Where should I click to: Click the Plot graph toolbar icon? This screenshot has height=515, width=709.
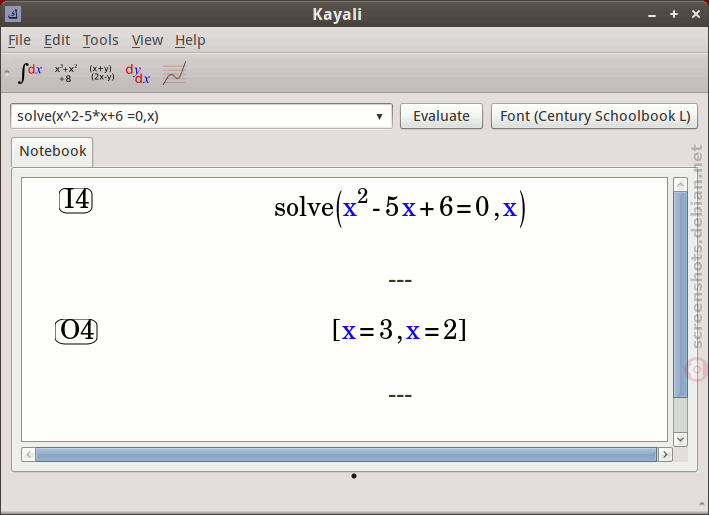(x=175, y=73)
